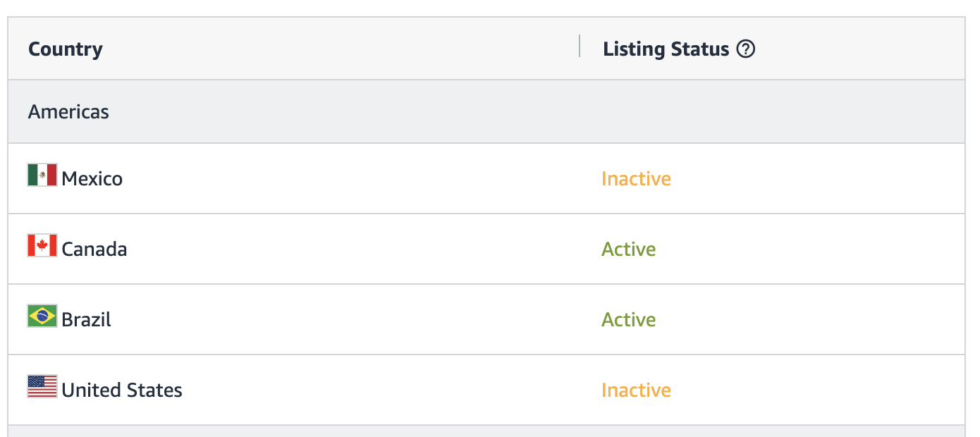Click the Listing Status column header text

pos(666,49)
